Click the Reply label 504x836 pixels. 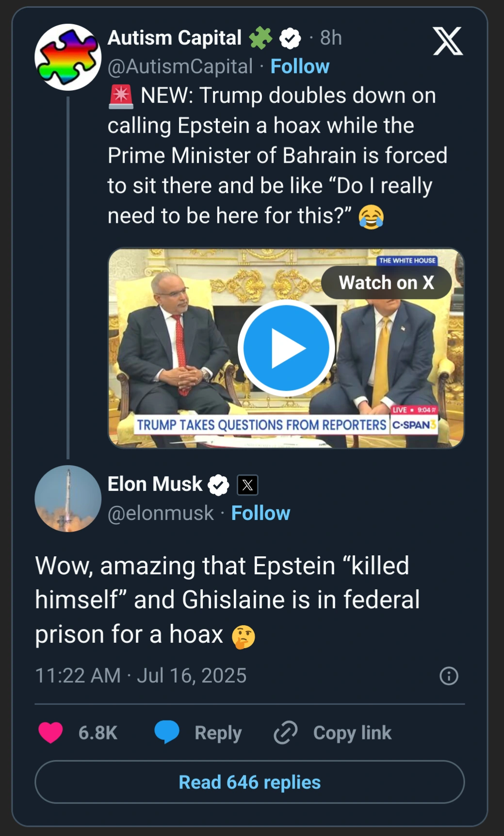click(218, 733)
